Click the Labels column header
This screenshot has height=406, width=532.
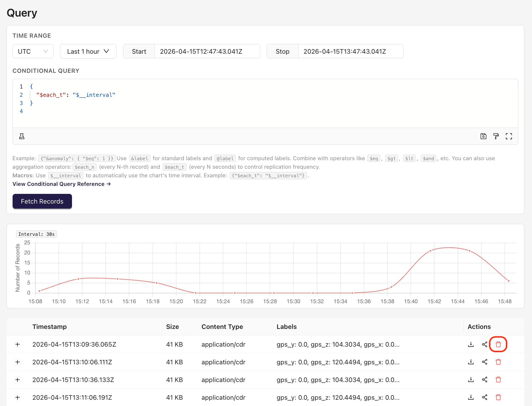(287, 327)
